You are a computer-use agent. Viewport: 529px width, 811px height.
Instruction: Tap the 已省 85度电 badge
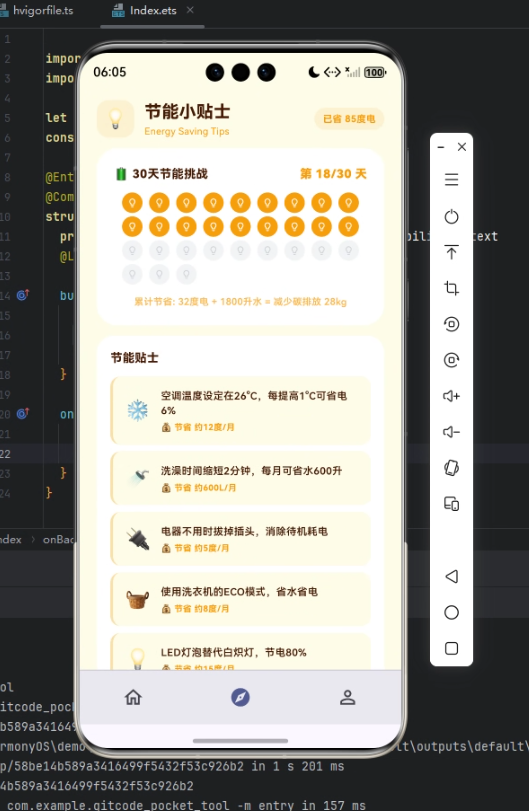pos(349,119)
